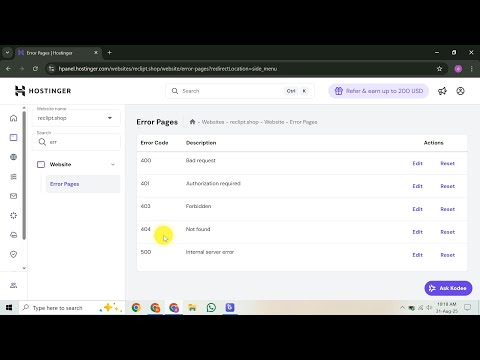Edit the 403 Forbidden page
Image resolution: width=480 pixels, height=360 pixels.
click(x=417, y=209)
